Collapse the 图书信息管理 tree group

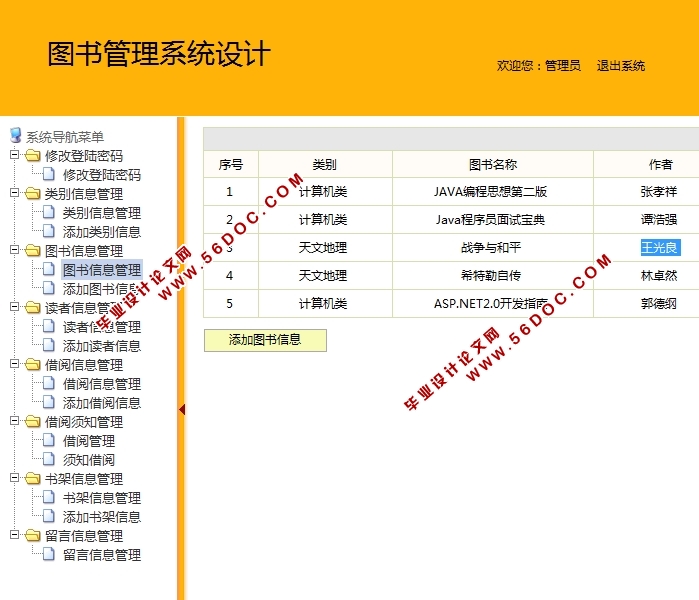tap(14, 250)
